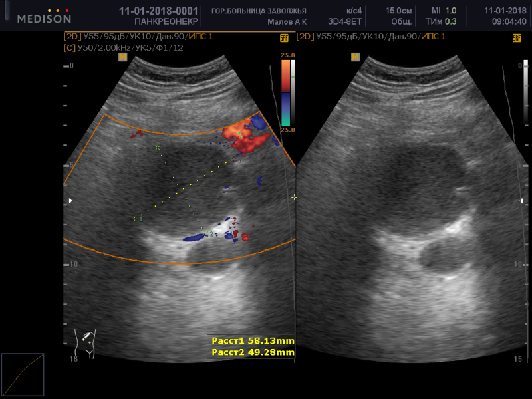Click the SRF icon above left image
Screen dimensions: 532x399
[285, 39]
